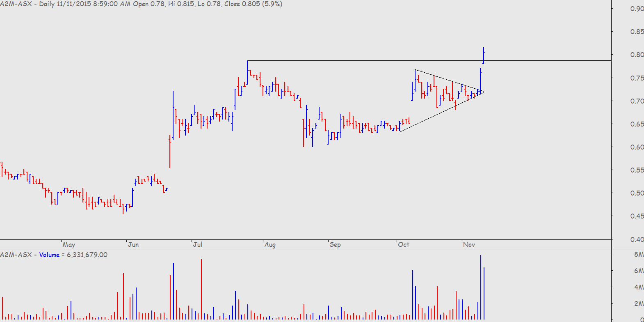644x322 pixels.
Task: Click the 0.45 price axis label
Action: tap(637, 216)
